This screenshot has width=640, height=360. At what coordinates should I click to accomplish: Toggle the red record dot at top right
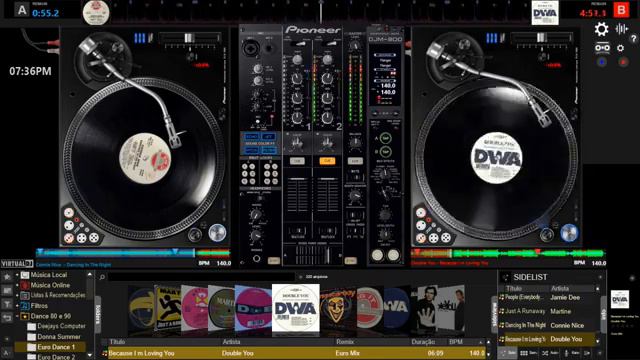pos(623,62)
